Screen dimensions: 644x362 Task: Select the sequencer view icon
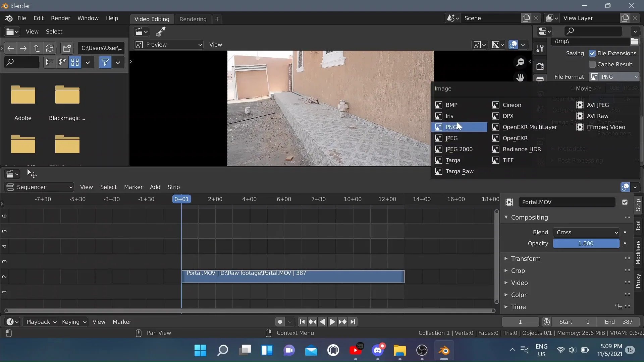click(10, 187)
